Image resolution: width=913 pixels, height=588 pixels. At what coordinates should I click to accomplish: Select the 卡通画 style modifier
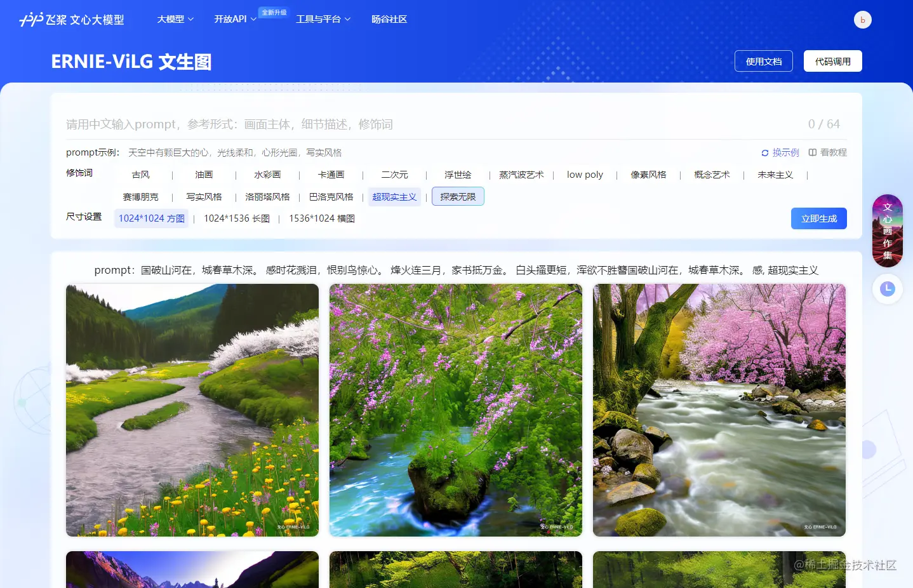tap(331, 175)
